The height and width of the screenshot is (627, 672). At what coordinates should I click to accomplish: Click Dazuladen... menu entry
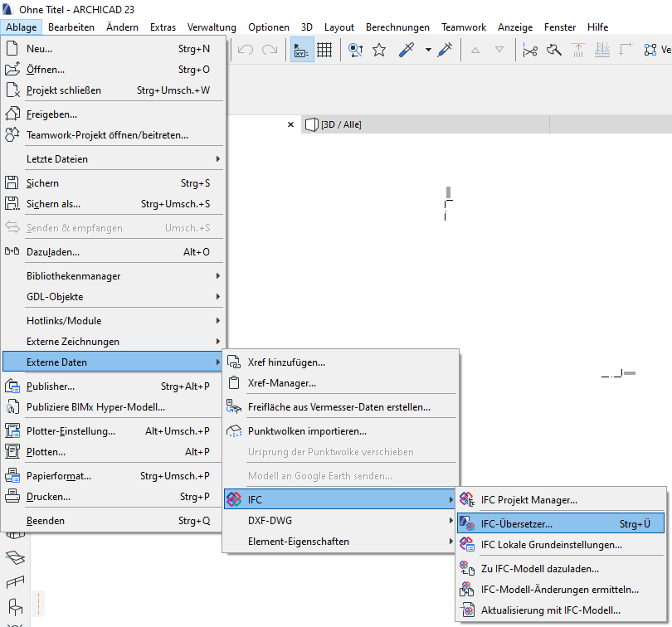click(x=113, y=252)
